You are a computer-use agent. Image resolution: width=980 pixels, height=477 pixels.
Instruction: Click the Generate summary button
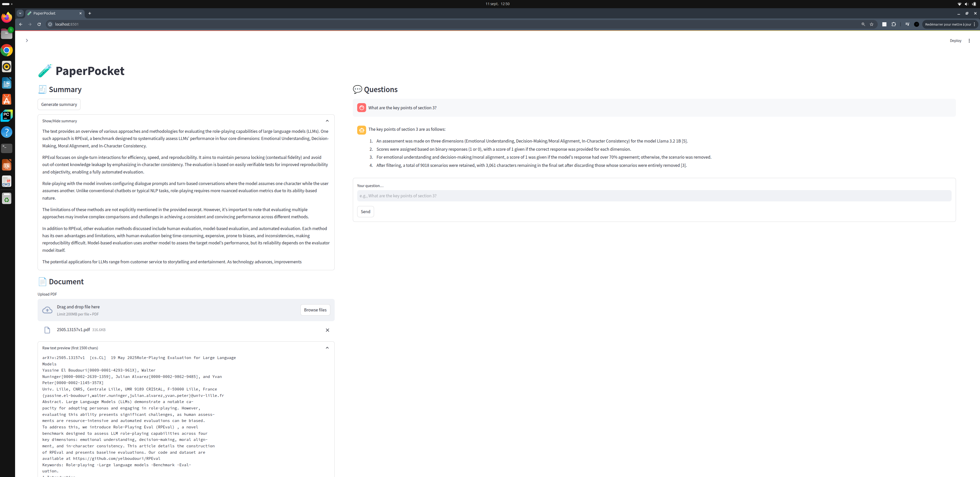tap(59, 104)
